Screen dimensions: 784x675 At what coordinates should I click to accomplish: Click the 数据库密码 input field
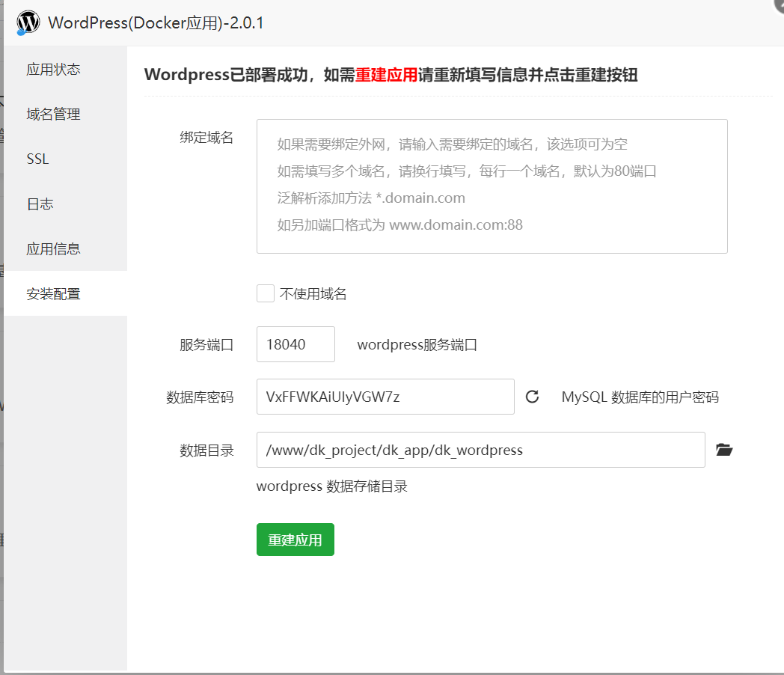tap(385, 397)
